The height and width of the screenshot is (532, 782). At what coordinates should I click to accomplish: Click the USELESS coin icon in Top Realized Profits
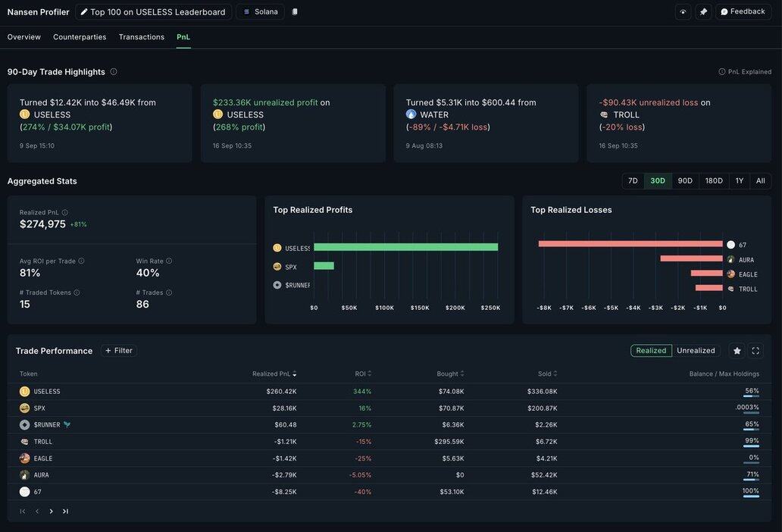click(277, 248)
